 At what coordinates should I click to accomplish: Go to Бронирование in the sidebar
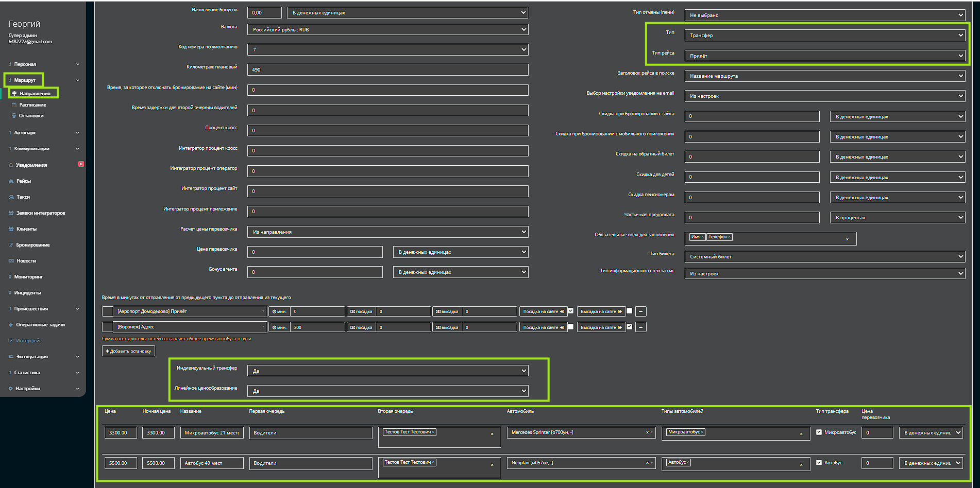pyautogui.click(x=32, y=245)
